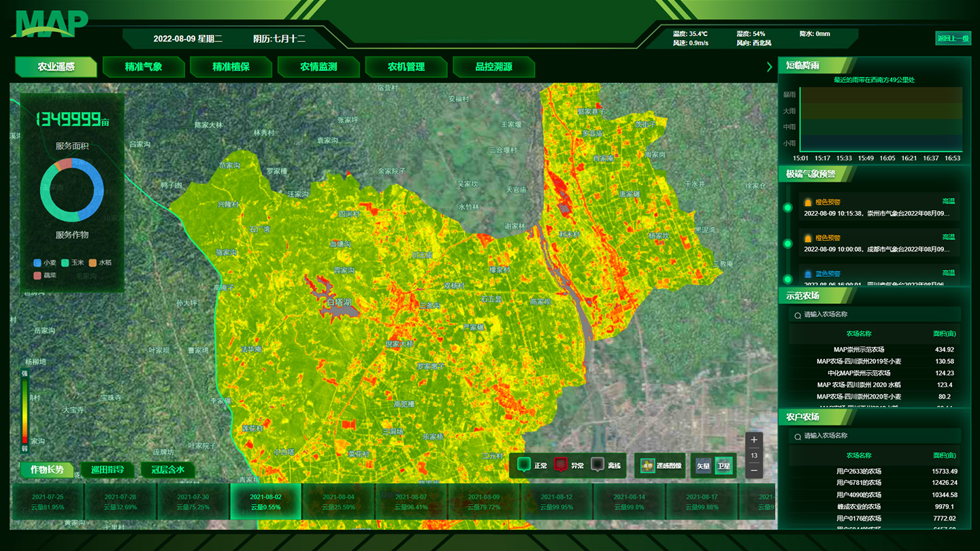Image resolution: width=980 pixels, height=551 pixels.
Task: Click the 返回上一级 button
Action: click(953, 39)
